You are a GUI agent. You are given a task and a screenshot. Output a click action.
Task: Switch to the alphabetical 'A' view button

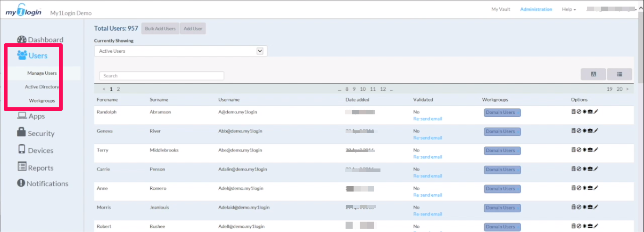[x=593, y=74]
